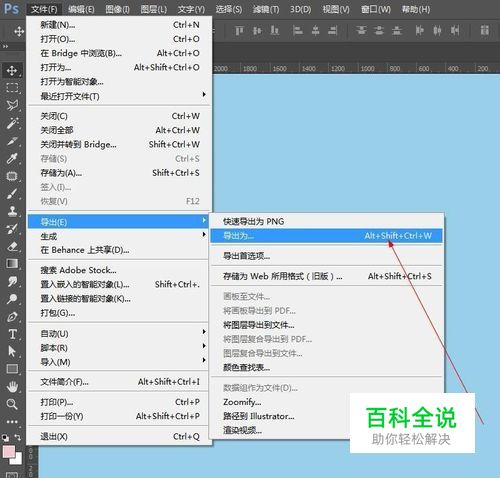
Task: Choose 导出首选项...
Action: [327, 256]
